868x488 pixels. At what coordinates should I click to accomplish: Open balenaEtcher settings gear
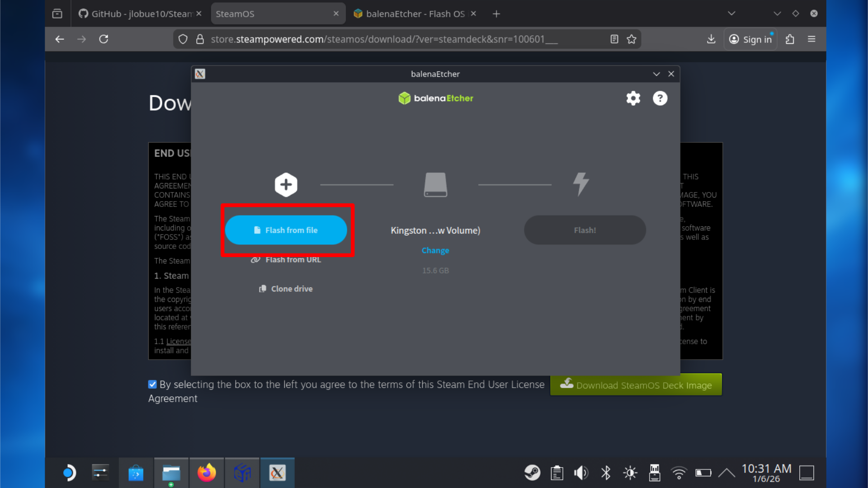click(x=633, y=98)
